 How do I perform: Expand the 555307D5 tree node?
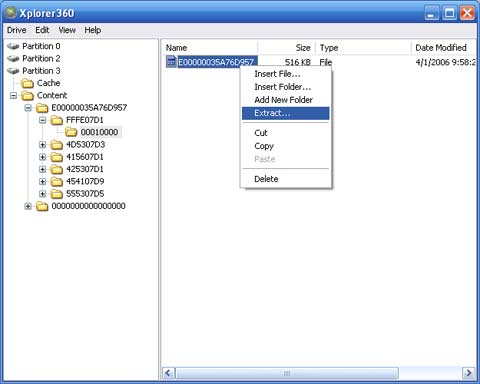point(43,194)
